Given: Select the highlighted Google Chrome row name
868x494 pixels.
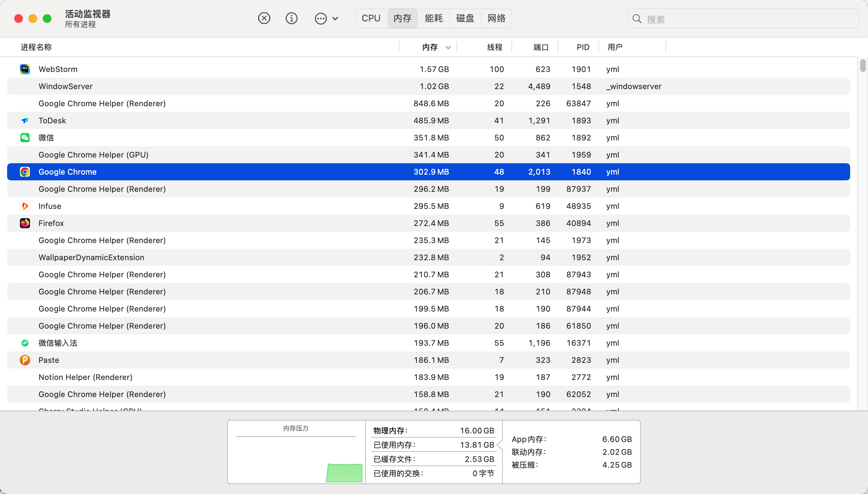Looking at the screenshot, I should 67,172.
